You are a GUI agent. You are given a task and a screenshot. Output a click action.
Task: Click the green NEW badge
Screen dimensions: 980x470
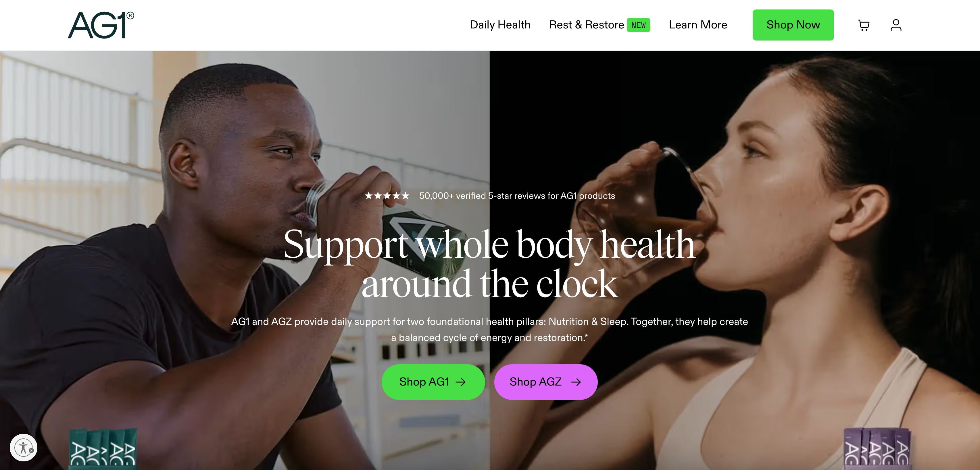coord(638,25)
